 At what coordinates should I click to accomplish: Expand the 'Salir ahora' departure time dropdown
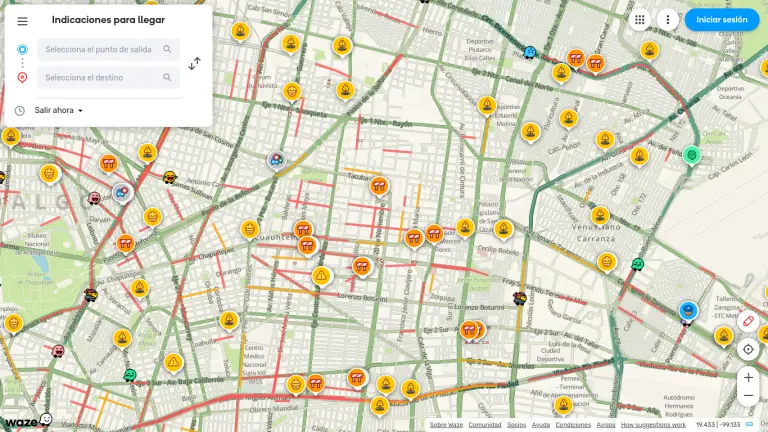click(x=59, y=110)
